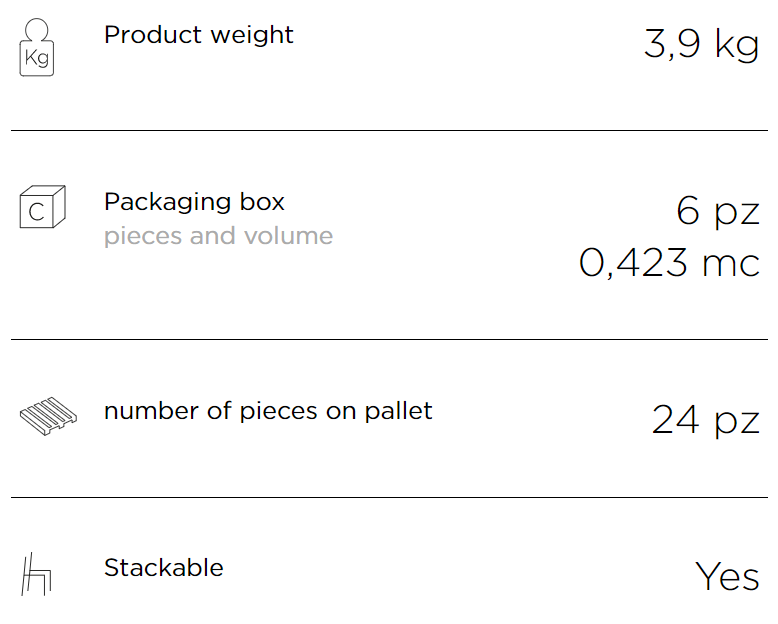Click the divider above Stackable row

pyautogui.click(x=389, y=497)
